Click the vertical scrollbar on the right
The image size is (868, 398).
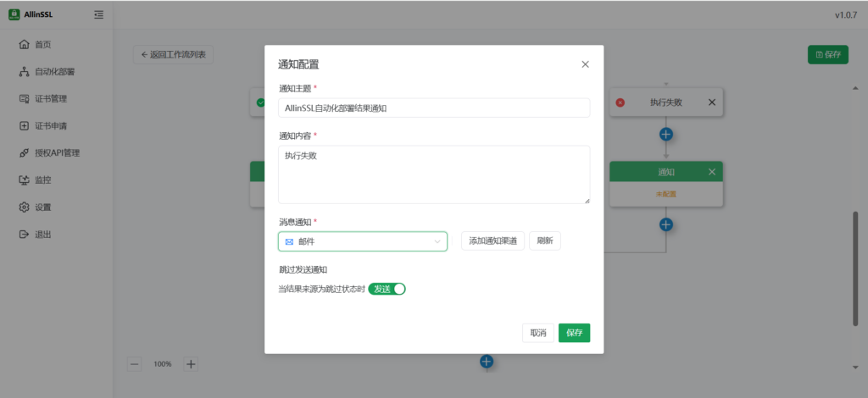854,267
